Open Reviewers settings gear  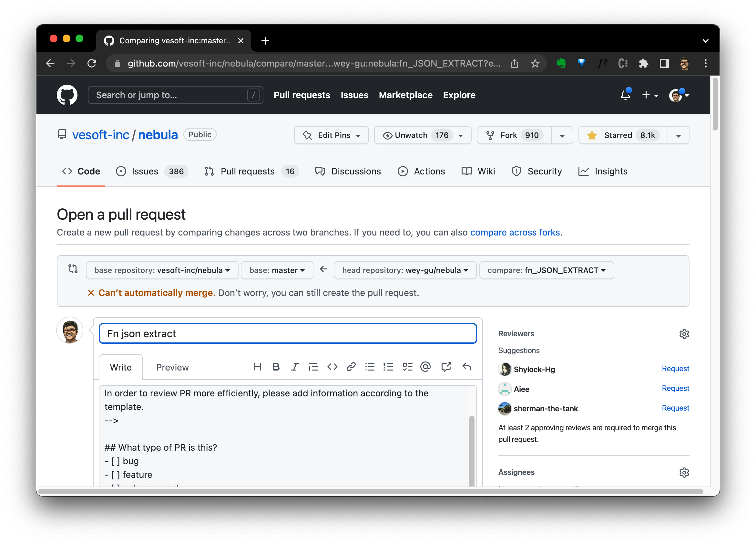click(684, 334)
